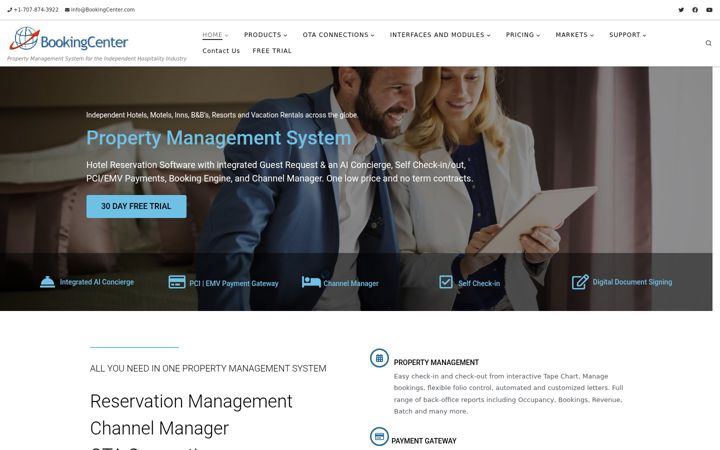The width and height of the screenshot is (720, 450).
Task: Open the YouTube icon link
Action: pyautogui.click(x=709, y=10)
